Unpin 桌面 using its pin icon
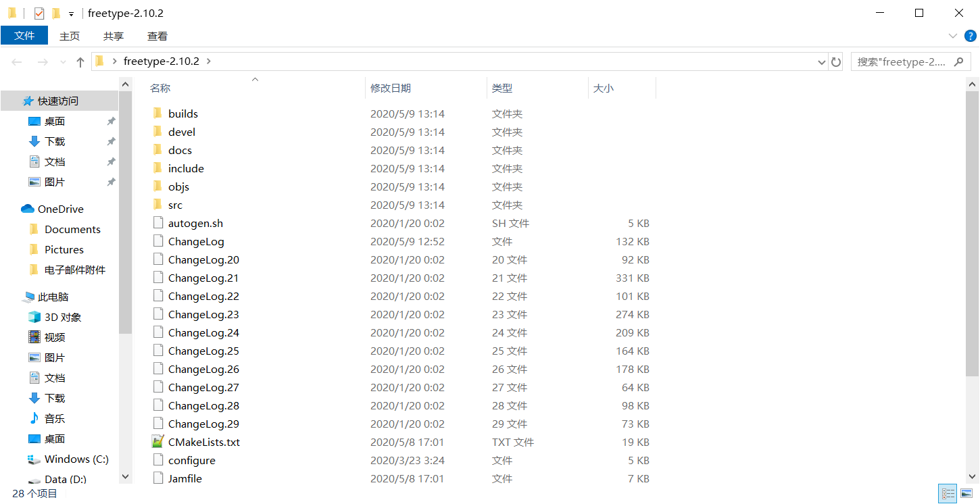980x504 pixels. pyautogui.click(x=111, y=121)
